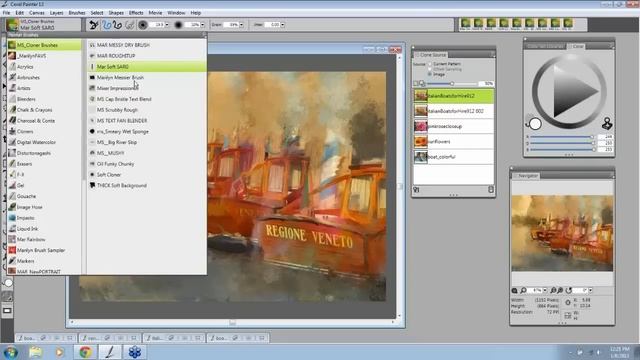Screen dimensions: 640x360
Task: Choose the Oil Funky Chunky variant
Action: point(147,164)
